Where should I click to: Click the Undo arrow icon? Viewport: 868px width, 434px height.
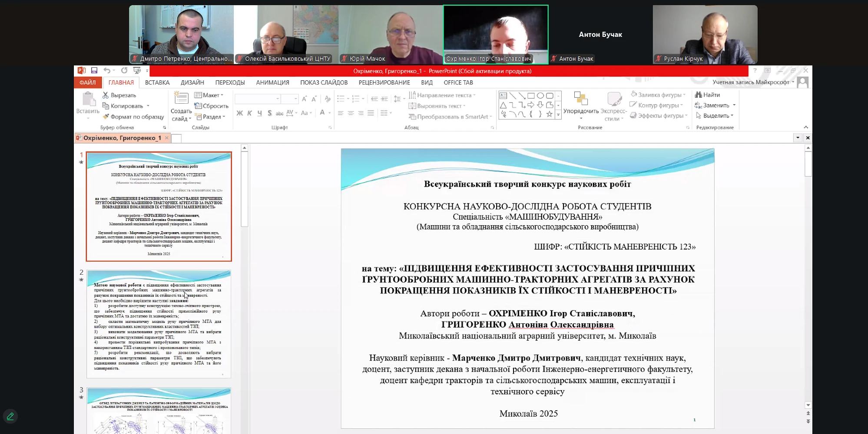click(107, 70)
